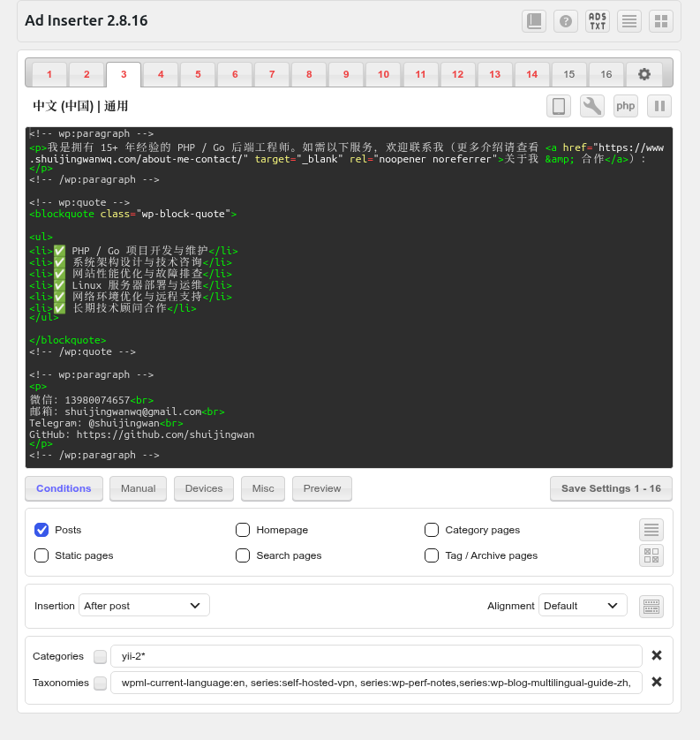Image resolution: width=700 pixels, height=740 pixels.
Task: Toggle PHP code processing button
Action: coord(626,106)
